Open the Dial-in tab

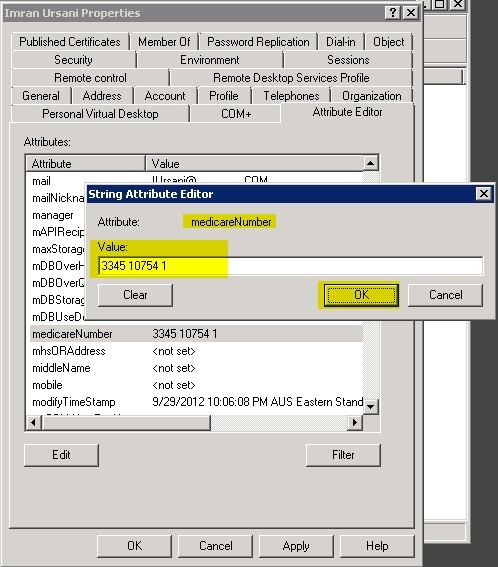pyautogui.click(x=341, y=42)
